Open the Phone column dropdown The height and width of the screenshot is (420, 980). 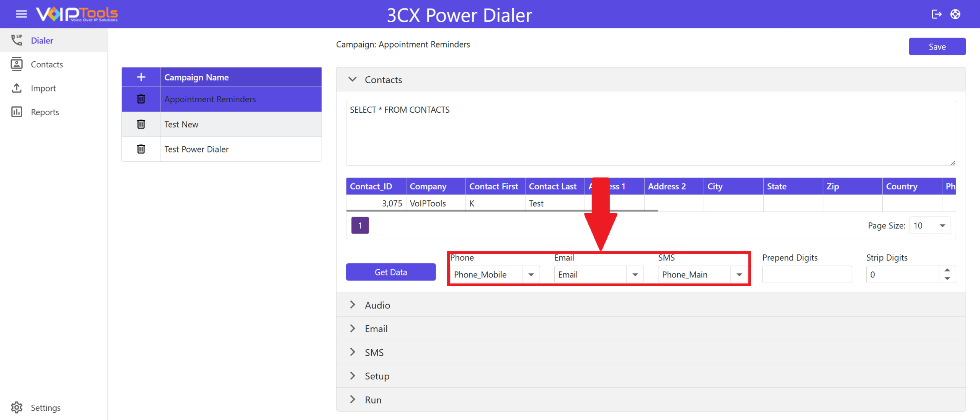(531, 274)
